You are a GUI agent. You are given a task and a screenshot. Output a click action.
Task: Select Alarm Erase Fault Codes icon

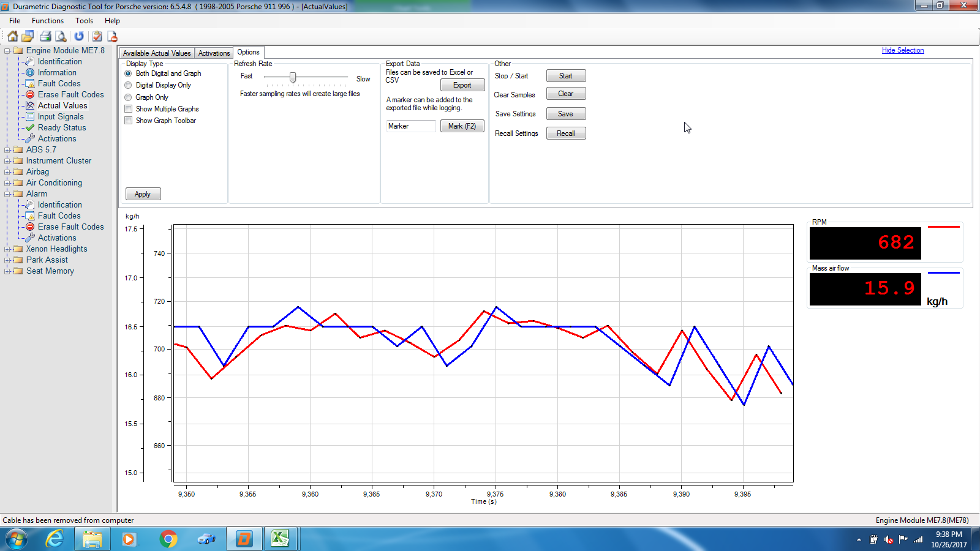29,227
